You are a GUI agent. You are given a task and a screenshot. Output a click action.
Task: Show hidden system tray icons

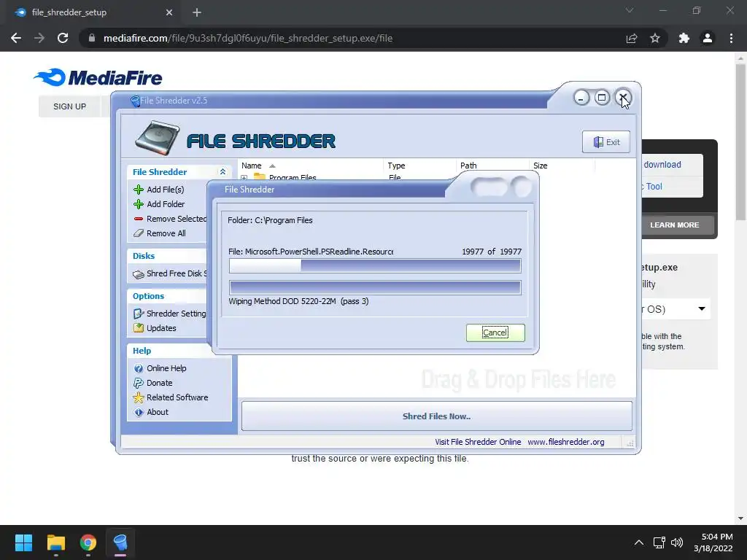[x=639, y=542]
